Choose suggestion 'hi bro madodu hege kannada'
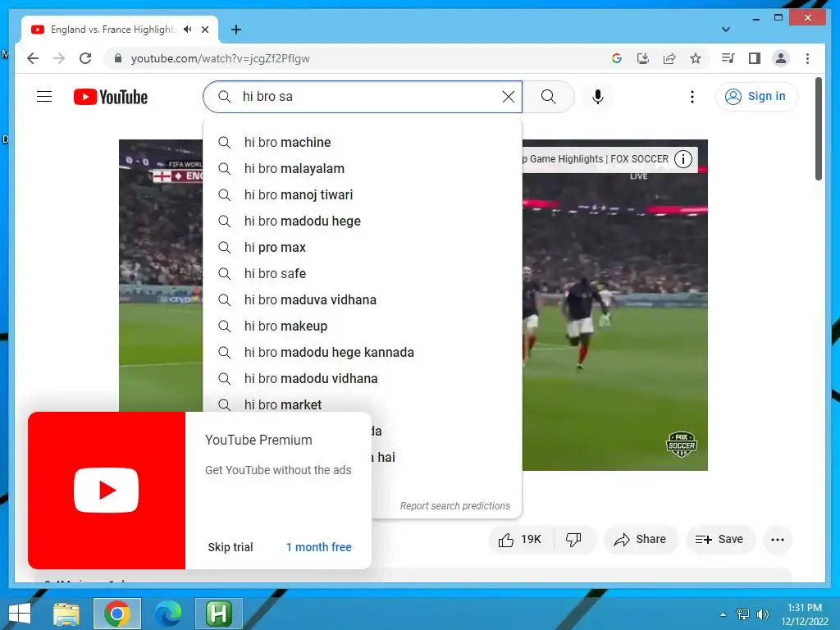The width and height of the screenshot is (840, 630). click(x=363, y=352)
